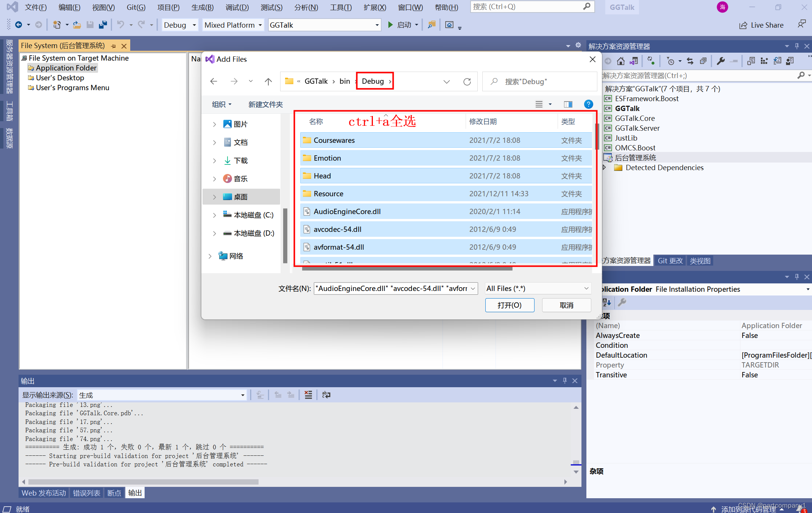
Task: Open the GGTalk startup project dropdown
Action: (324, 25)
